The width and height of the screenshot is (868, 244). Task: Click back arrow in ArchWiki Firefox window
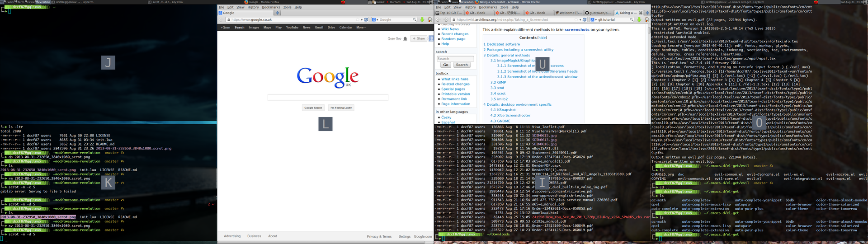(x=438, y=20)
